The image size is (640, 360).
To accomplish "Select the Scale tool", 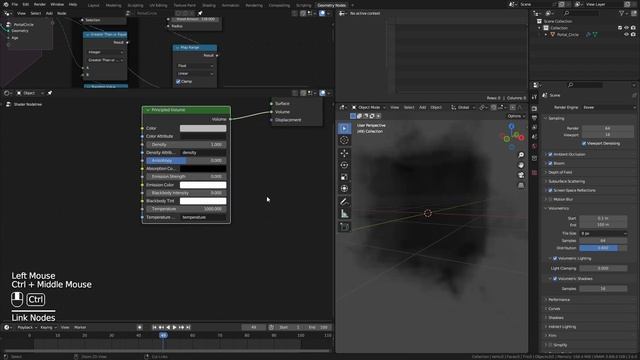I will (x=344, y=177).
